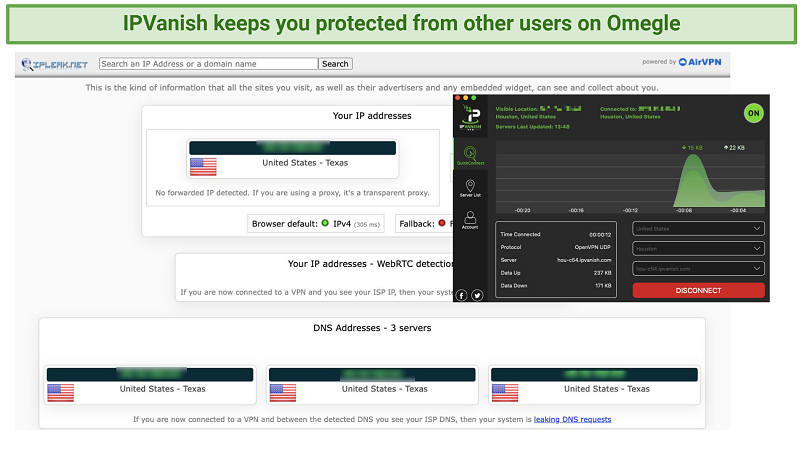Click the AirVPN logo link
This screenshot has width=806, height=453.
[700, 62]
